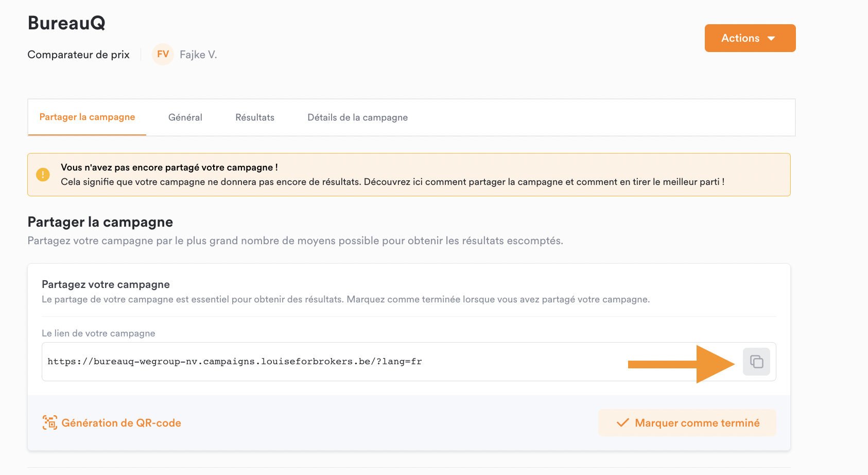The image size is (868, 475).
Task: Open the Général tab
Action: tap(185, 117)
